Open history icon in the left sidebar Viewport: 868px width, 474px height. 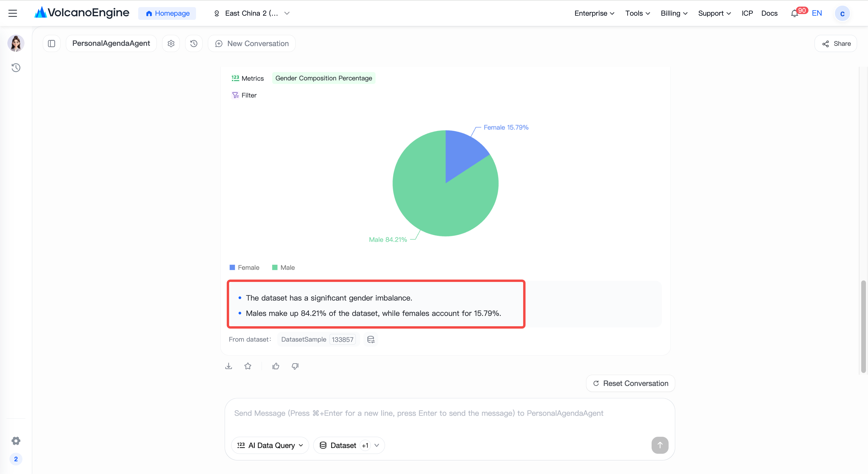pyautogui.click(x=16, y=68)
